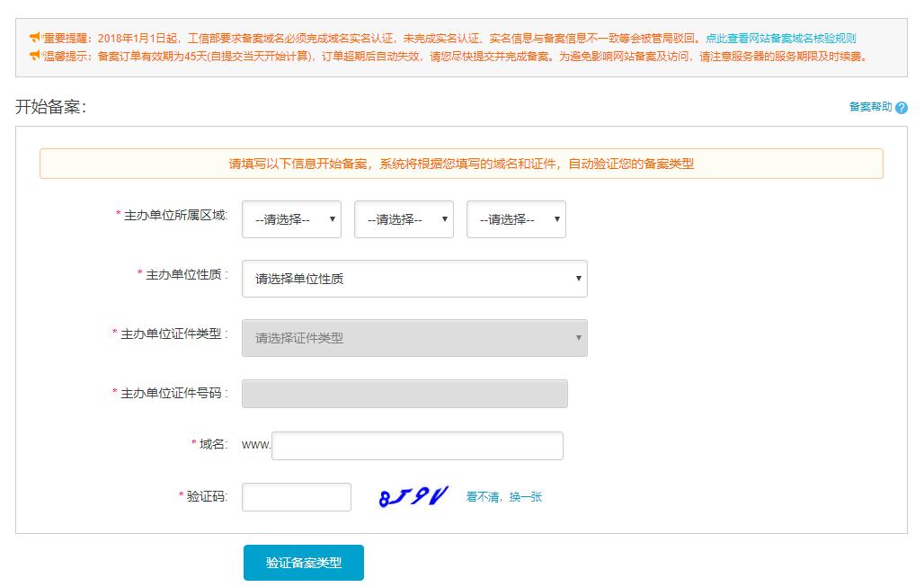Click the 温馨提示 notice about 45-day validity
Viewport: 924px width, 587px height.
[360, 56]
